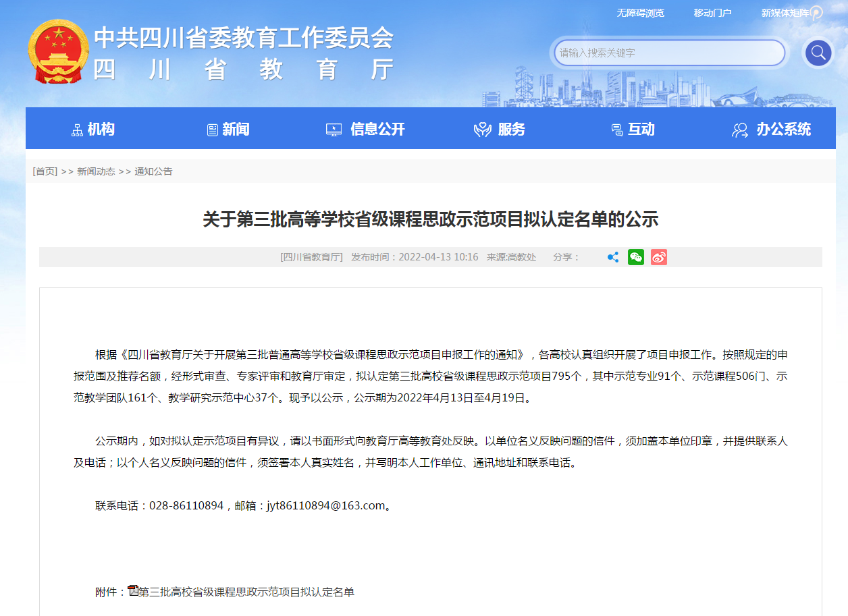Open 无障碍浏览 accessibility mode

[x=640, y=13]
